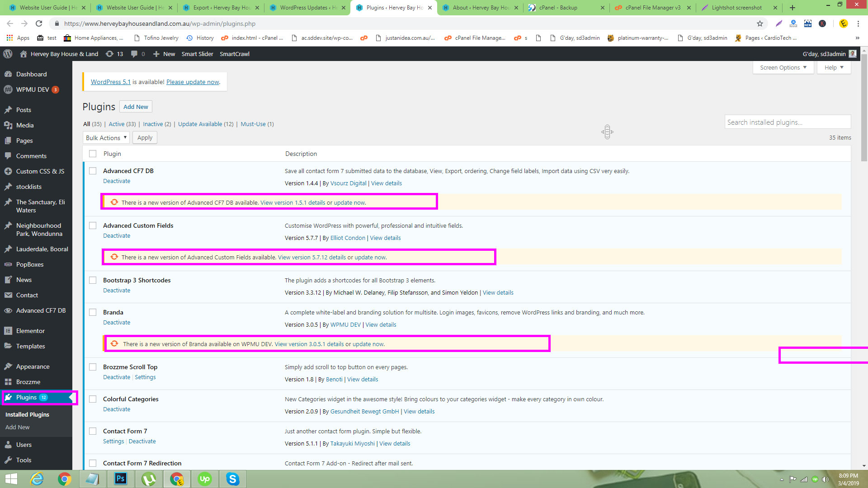Check Contact Form 7 Redirection checkbox
The height and width of the screenshot is (488, 868).
point(93,463)
